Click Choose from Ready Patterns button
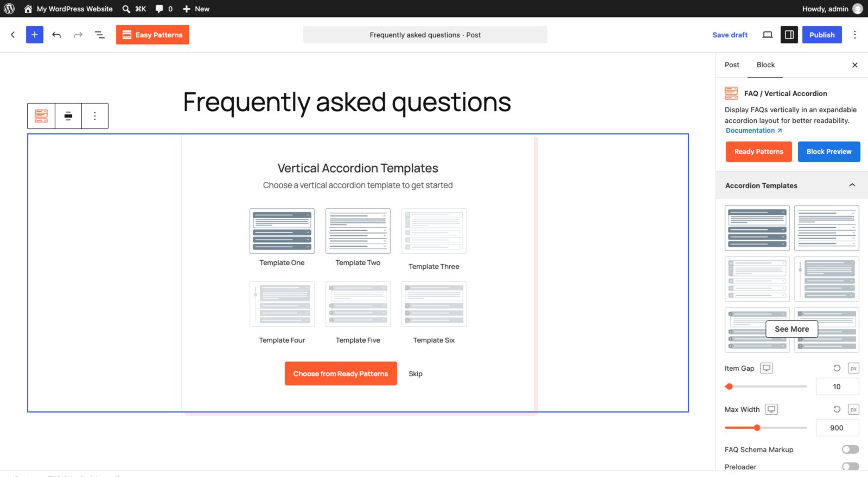Image resolution: width=868 pixels, height=477 pixels. 341,374
